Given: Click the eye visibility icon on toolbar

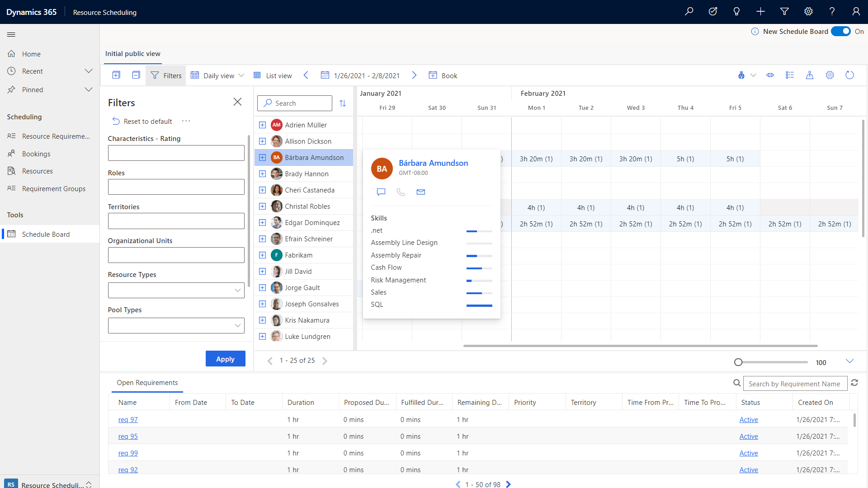Looking at the screenshot, I should [769, 75].
